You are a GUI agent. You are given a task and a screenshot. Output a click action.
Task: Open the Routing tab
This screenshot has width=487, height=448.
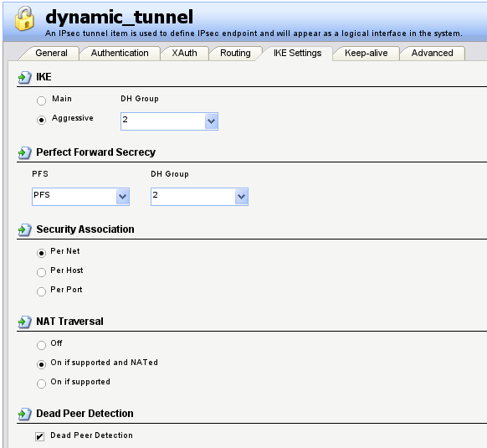pos(235,53)
